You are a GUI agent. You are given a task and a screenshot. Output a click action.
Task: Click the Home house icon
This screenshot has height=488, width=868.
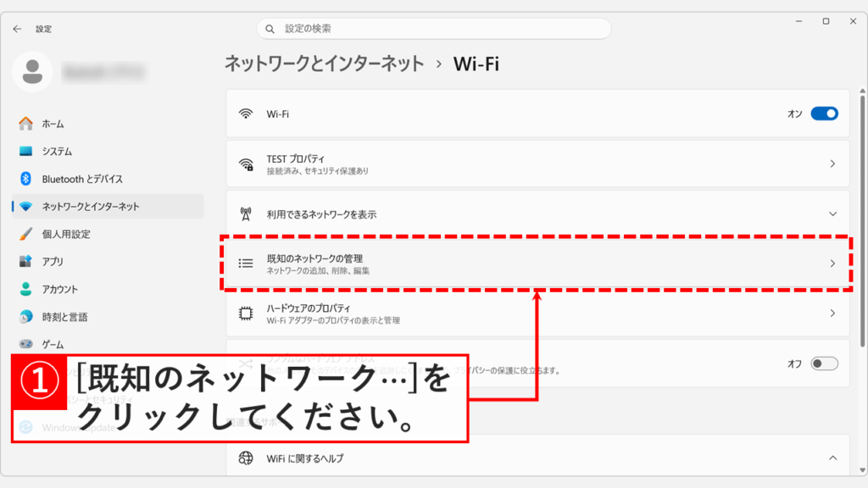25,124
